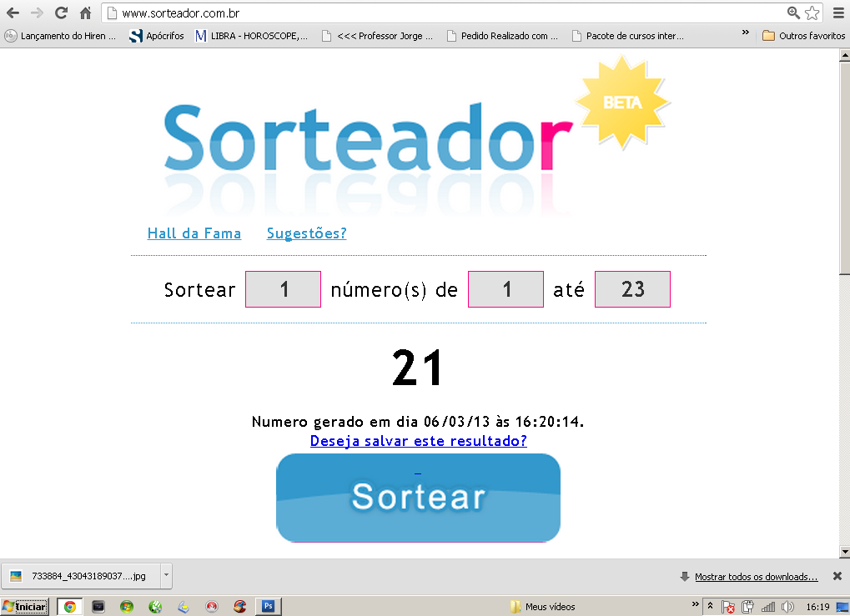The image size is (850, 616).
Task: Open the Outros favoritos folder
Action: point(803,36)
